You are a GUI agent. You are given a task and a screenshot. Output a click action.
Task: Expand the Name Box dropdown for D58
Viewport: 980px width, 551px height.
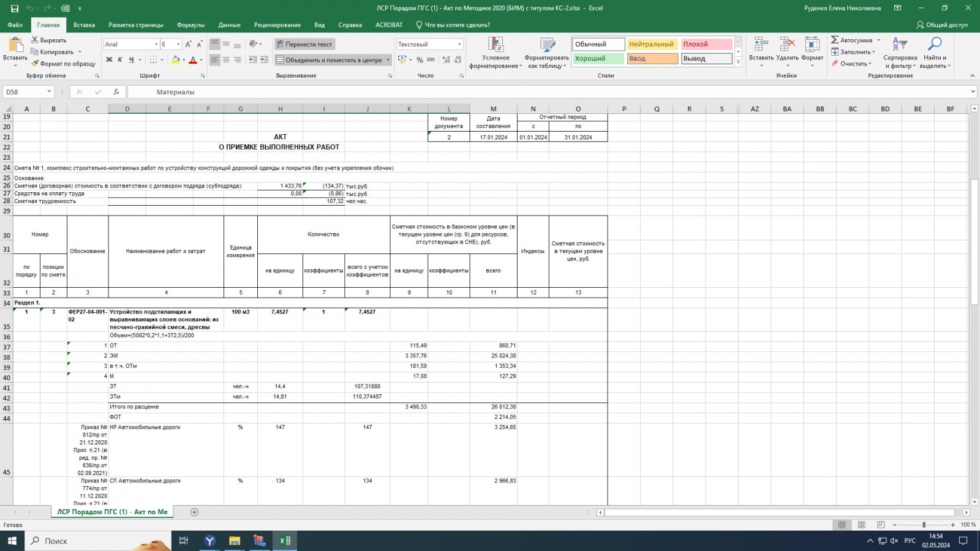pyautogui.click(x=49, y=92)
